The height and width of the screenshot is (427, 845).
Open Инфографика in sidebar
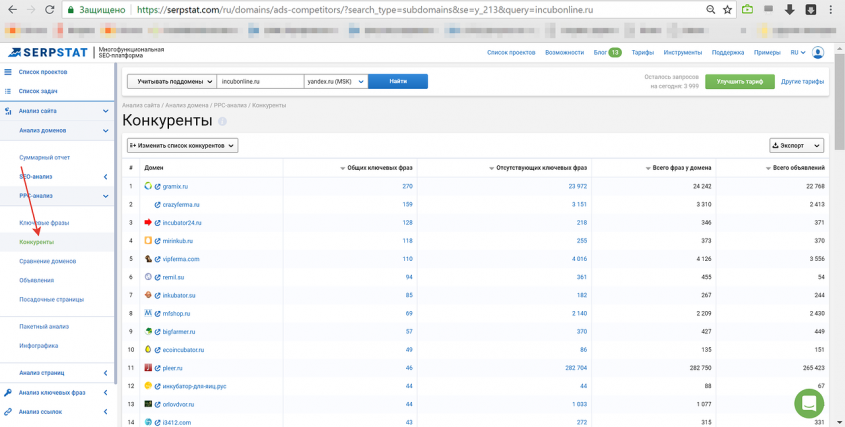[38, 346]
